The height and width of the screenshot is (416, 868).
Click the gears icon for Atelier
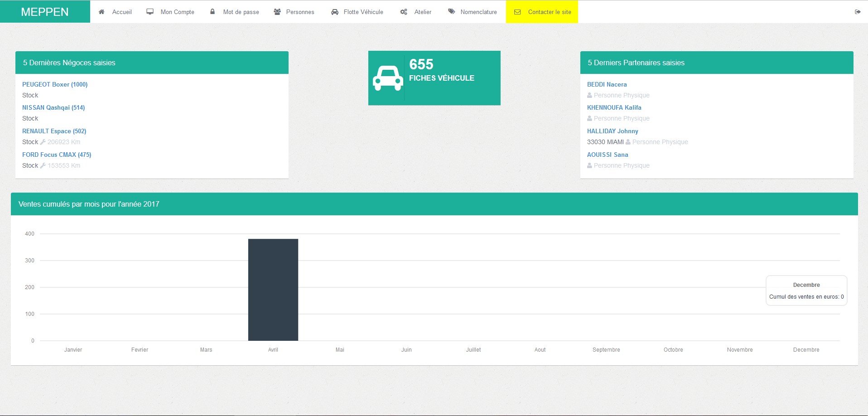pyautogui.click(x=404, y=12)
